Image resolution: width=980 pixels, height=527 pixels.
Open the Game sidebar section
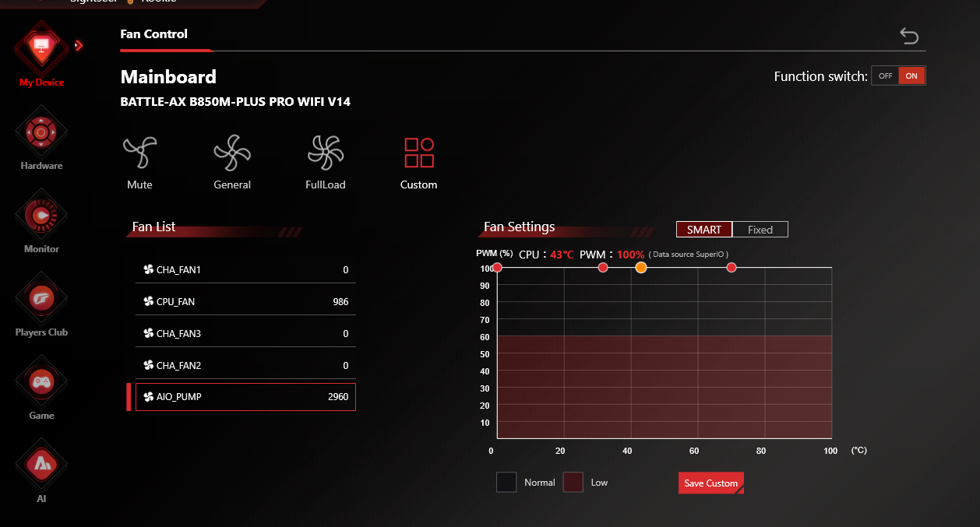pyautogui.click(x=41, y=388)
